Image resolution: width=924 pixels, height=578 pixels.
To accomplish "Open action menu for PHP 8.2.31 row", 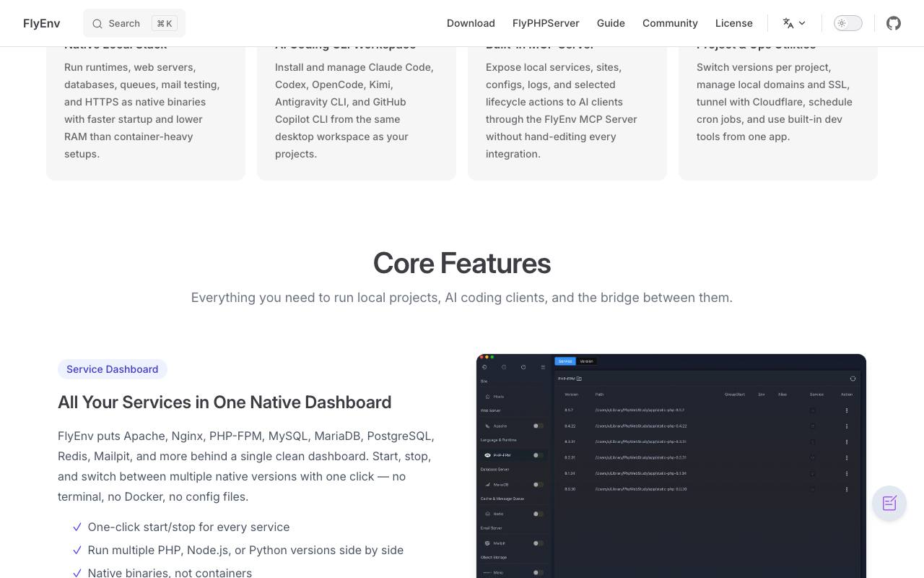I will click(847, 457).
